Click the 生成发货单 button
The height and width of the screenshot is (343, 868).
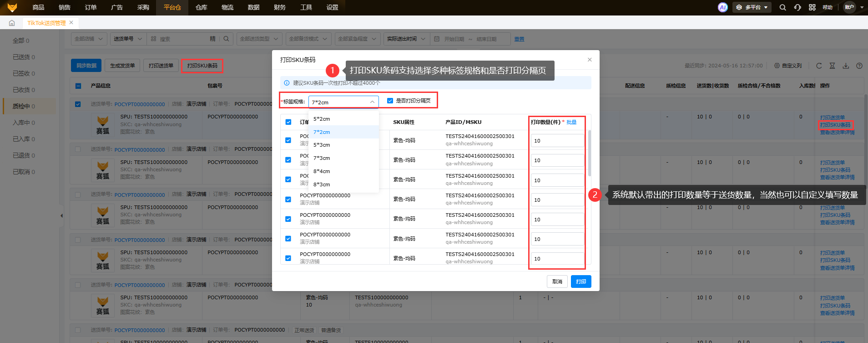click(x=122, y=66)
